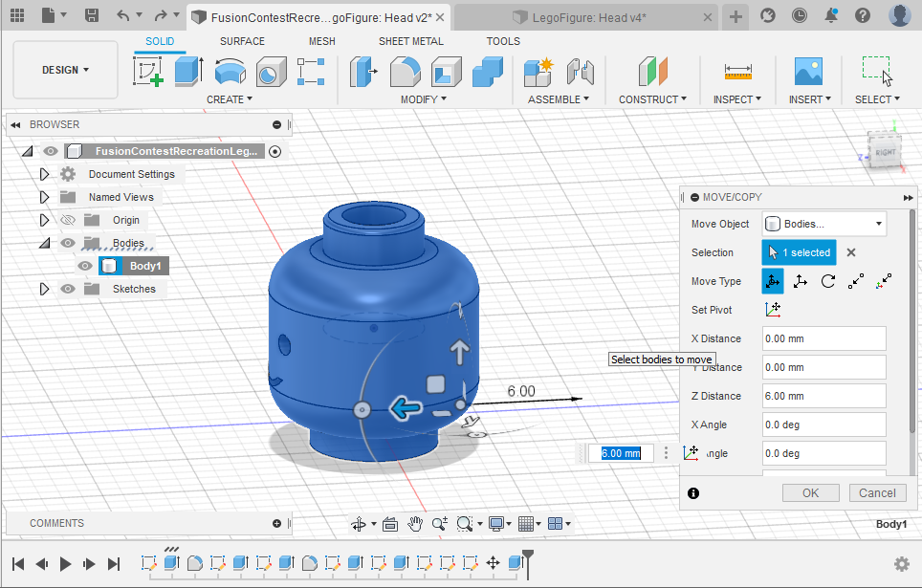Select the Extrude tool

tap(188, 72)
